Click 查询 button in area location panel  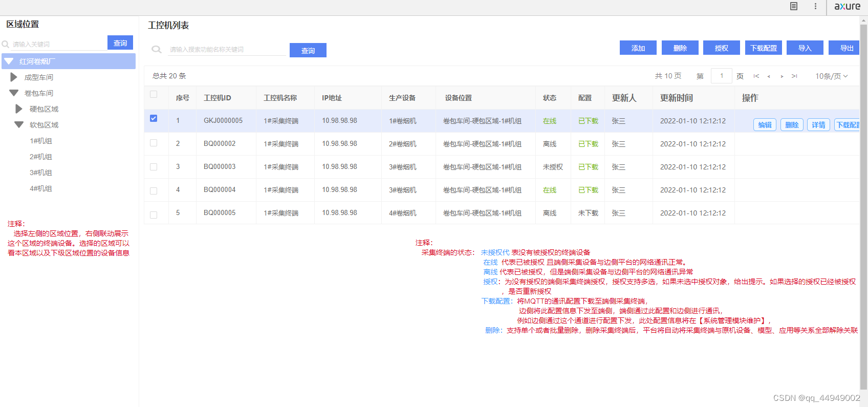(120, 42)
